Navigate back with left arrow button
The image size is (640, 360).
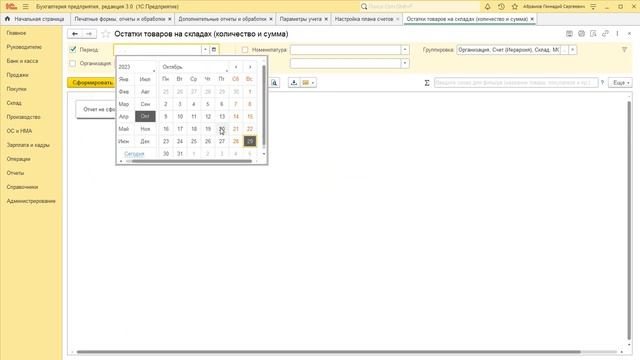pyautogui.click(x=75, y=34)
